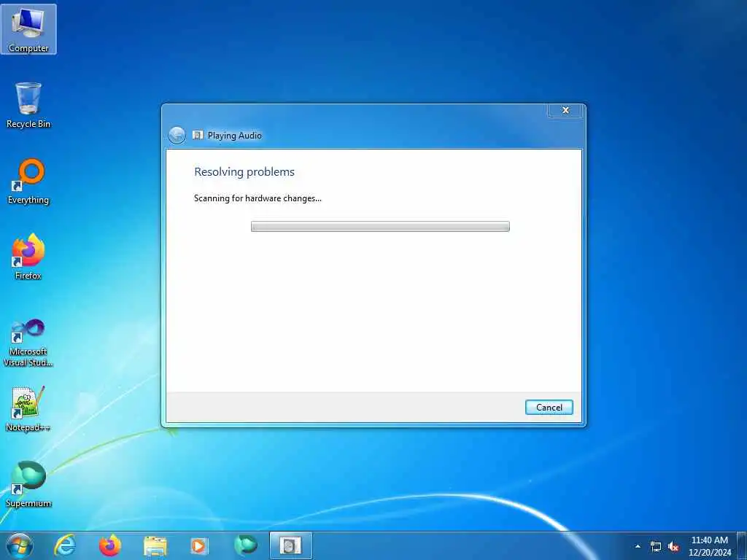This screenshot has height=560, width=747.
Task: Launch Firefox from the taskbar
Action: pos(109,545)
